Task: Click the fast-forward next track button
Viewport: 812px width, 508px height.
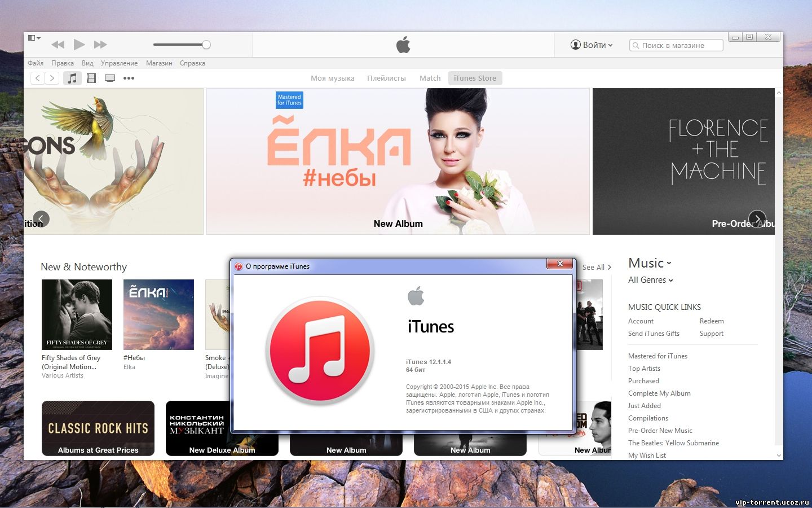Action: coord(100,45)
